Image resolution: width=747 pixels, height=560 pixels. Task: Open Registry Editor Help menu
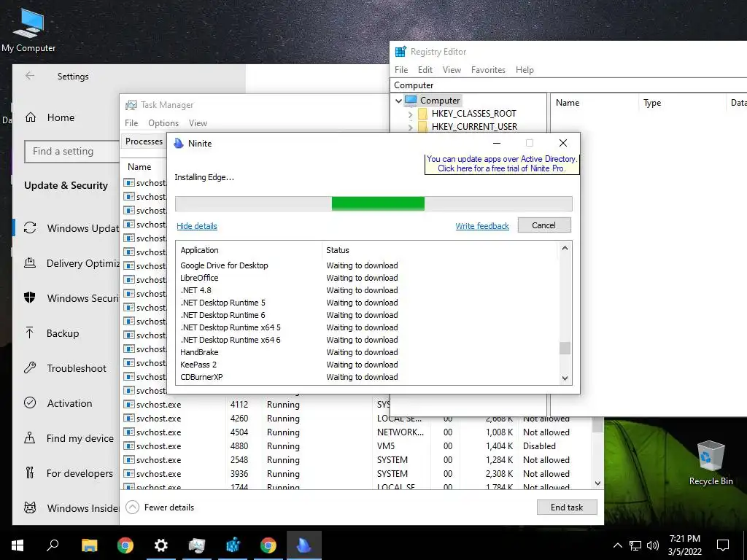(525, 70)
